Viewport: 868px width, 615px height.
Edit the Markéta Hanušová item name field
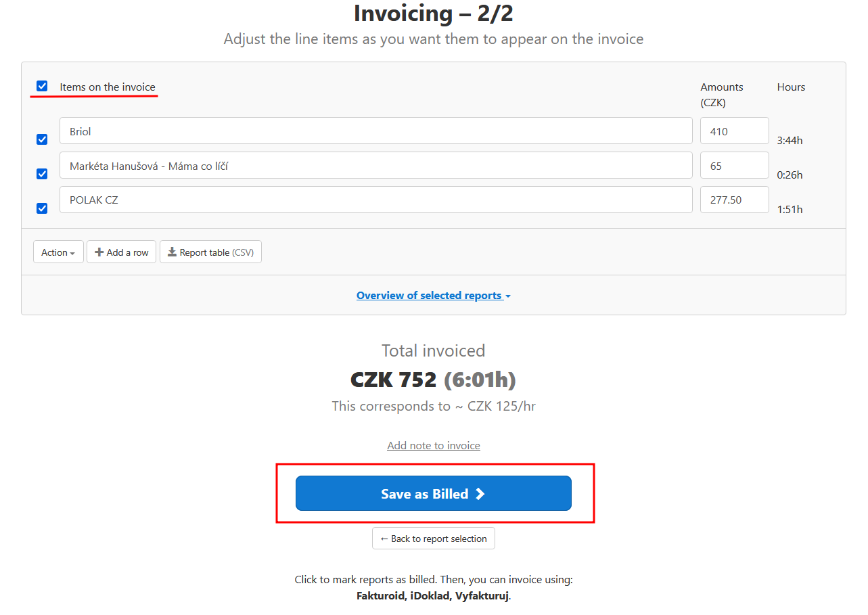pyautogui.click(x=375, y=166)
